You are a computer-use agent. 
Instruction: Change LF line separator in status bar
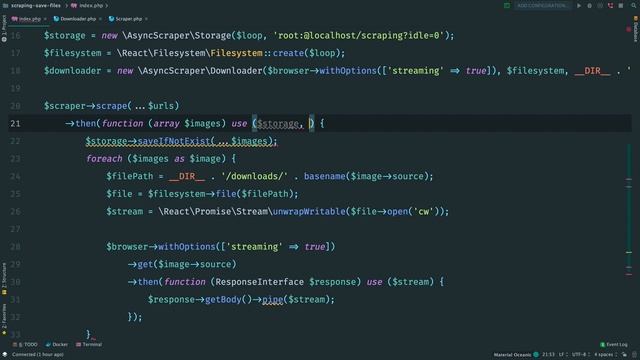562,355
